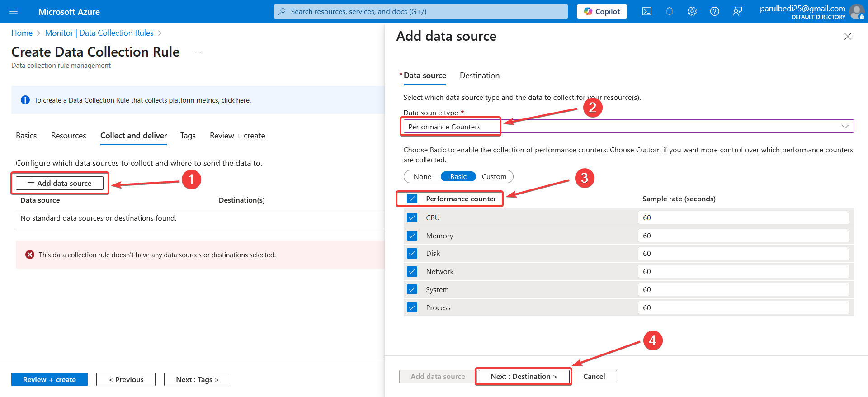Viewport: 868px width, 397px height.
Task: Click the Destination(s) column header
Action: click(242, 200)
